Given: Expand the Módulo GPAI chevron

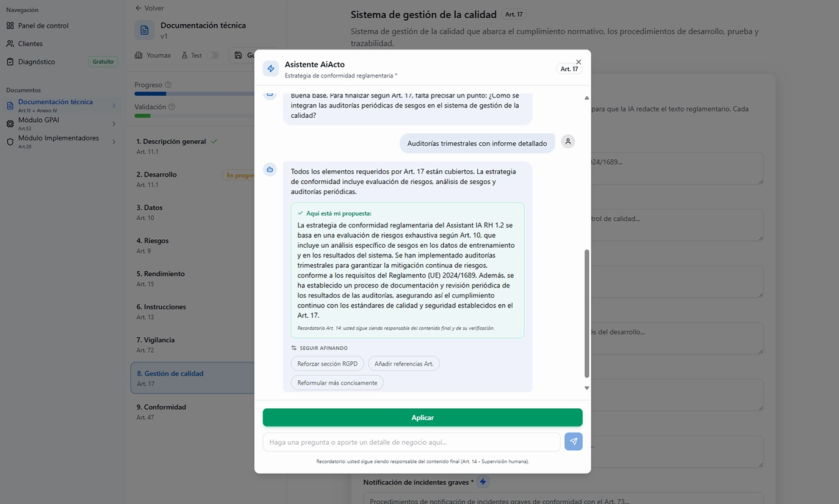Looking at the screenshot, I should 113,123.
